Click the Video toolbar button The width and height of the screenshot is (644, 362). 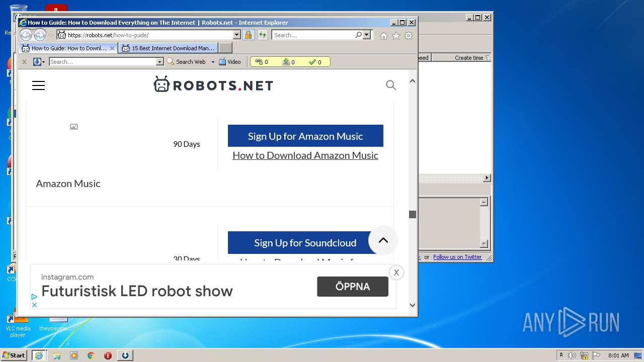coord(230,62)
